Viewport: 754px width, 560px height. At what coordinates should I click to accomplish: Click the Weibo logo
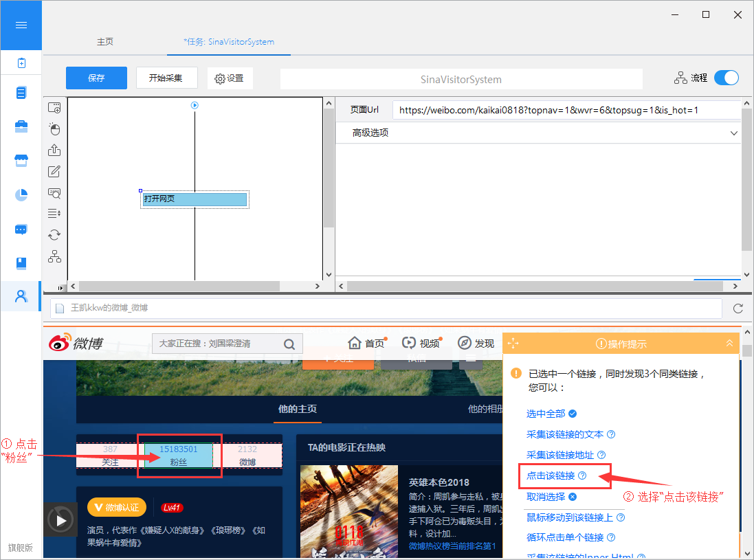76,343
